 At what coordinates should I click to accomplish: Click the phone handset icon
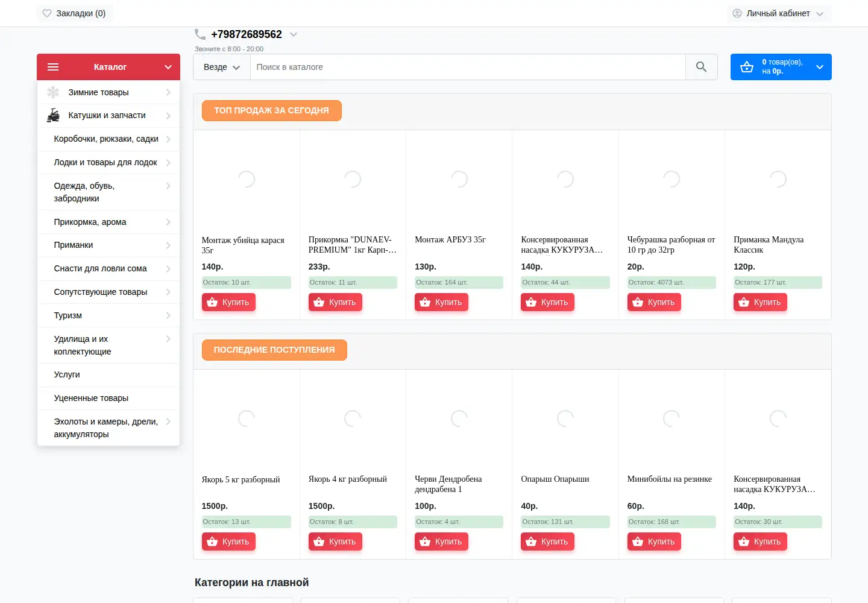[200, 34]
